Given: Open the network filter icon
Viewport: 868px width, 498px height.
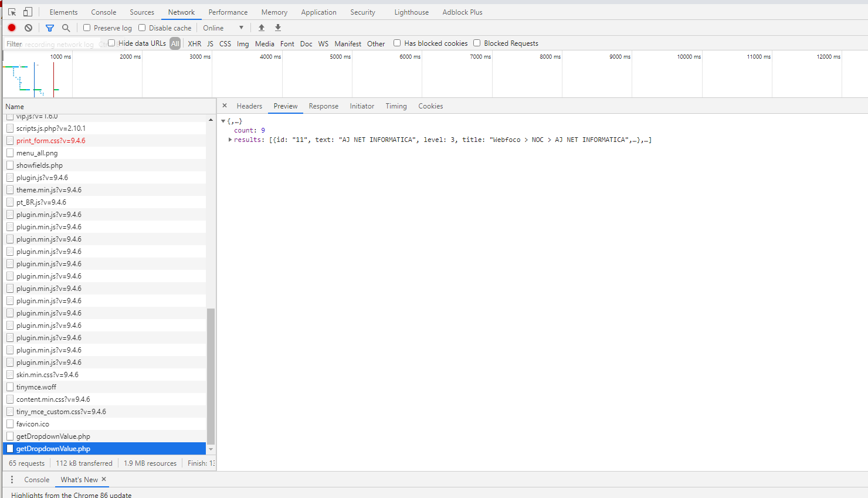Looking at the screenshot, I should click(49, 28).
